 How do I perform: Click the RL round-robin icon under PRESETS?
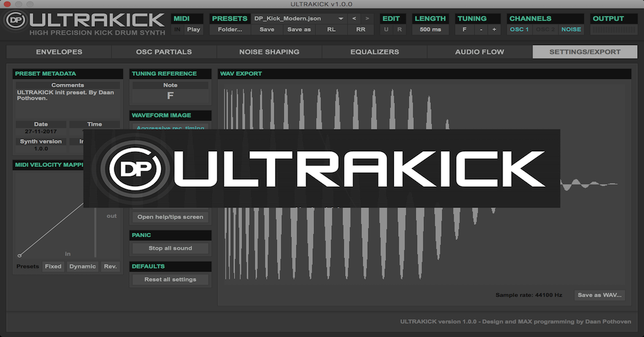(x=331, y=29)
